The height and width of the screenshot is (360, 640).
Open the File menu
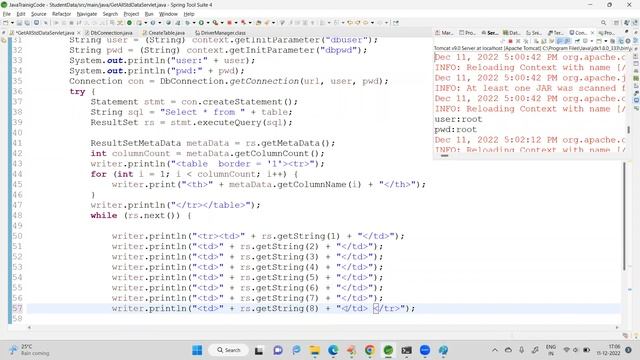click(x=7, y=14)
